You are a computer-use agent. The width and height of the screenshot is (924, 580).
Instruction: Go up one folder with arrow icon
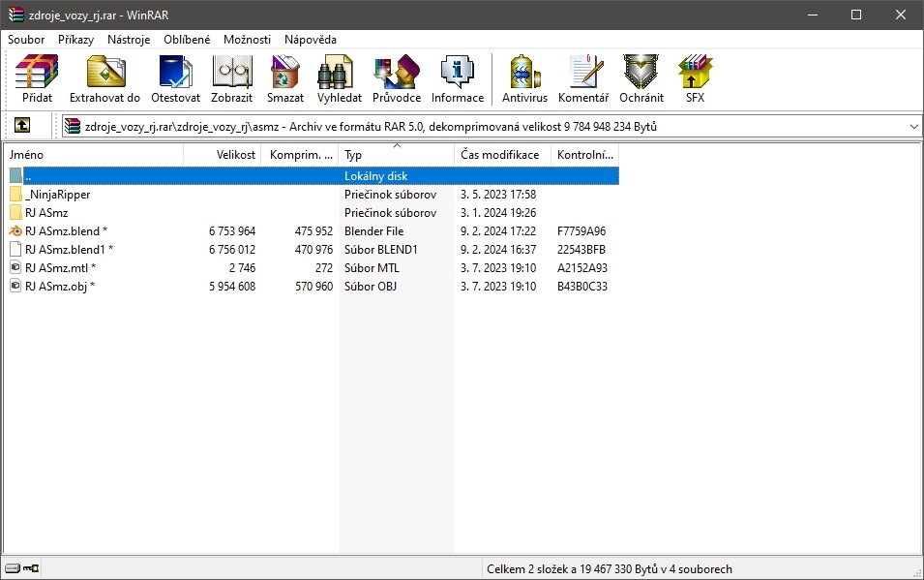tap(22, 125)
